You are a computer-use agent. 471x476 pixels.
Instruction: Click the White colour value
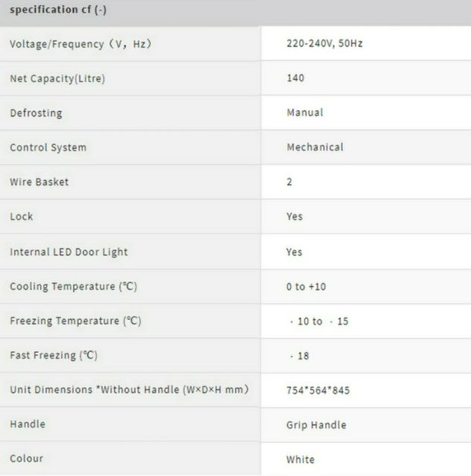[301, 460]
